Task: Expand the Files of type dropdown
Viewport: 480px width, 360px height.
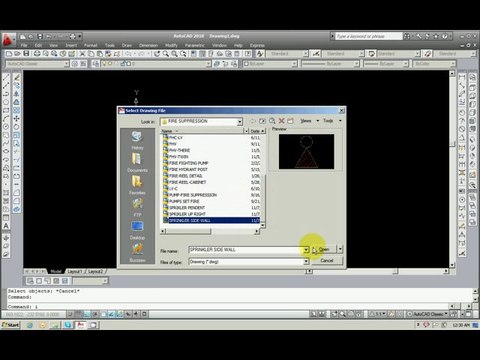Action: [x=306, y=262]
